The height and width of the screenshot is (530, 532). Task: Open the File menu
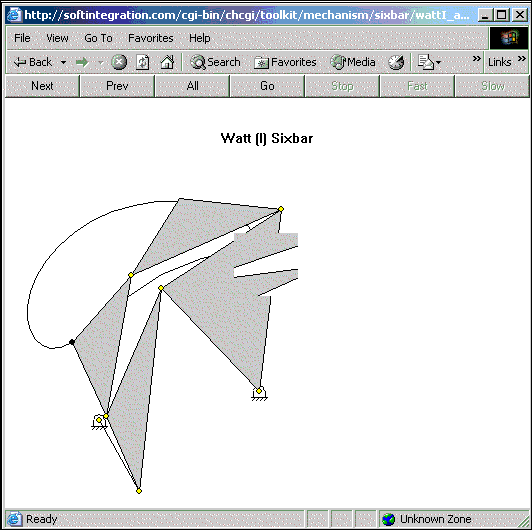pyautogui.click(x=22, y=38)
